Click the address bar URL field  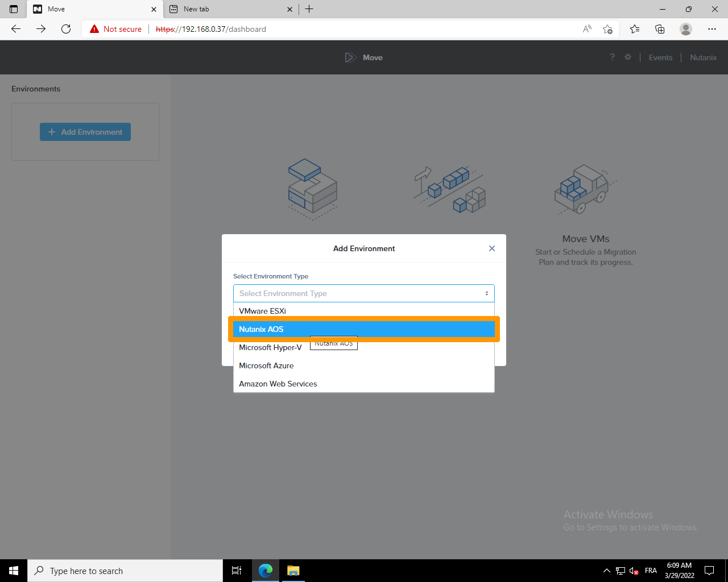(341, 29)
